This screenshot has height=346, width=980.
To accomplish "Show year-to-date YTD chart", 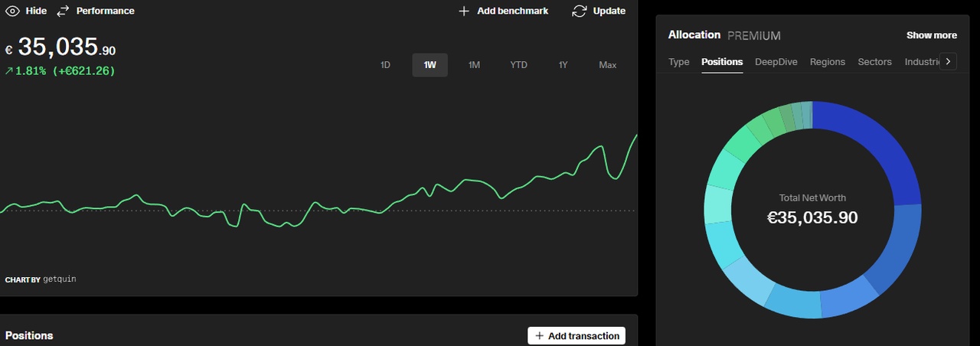I will tap(518, 65).
